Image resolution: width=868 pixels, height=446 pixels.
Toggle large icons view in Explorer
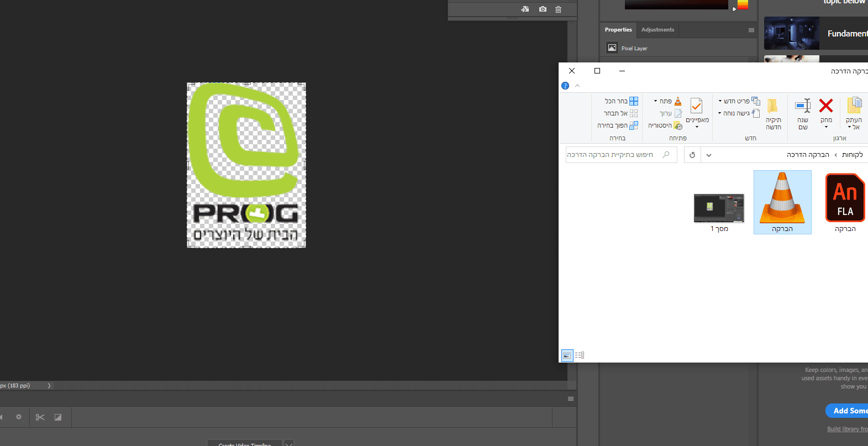tap(567, 355)
